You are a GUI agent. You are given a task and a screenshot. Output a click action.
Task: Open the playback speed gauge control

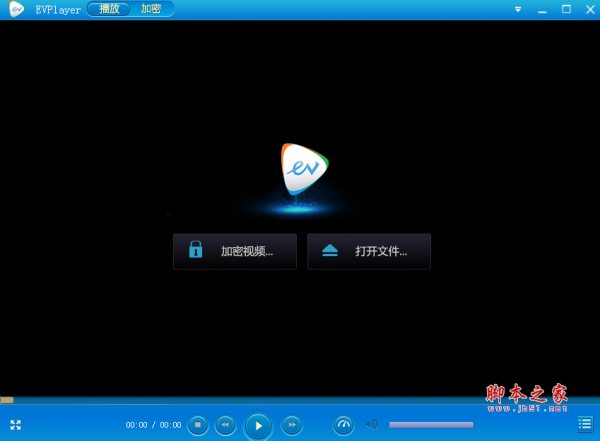pyautogui.click(x=343, y=425)
